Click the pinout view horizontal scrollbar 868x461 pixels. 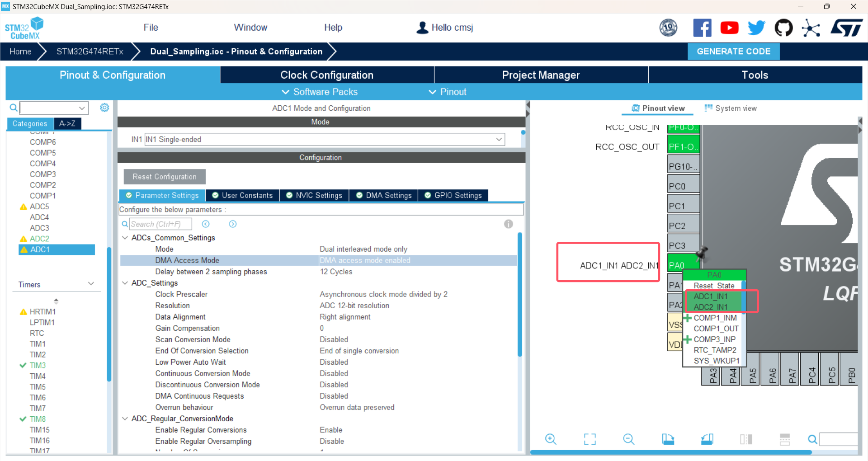[x=670, y=452]
